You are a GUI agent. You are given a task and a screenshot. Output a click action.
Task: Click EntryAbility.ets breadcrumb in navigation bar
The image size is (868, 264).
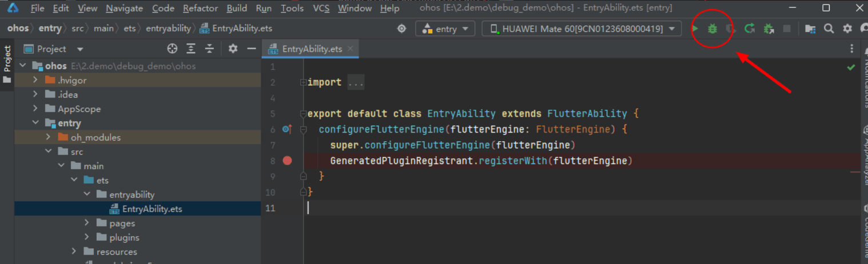click(236, 29)
